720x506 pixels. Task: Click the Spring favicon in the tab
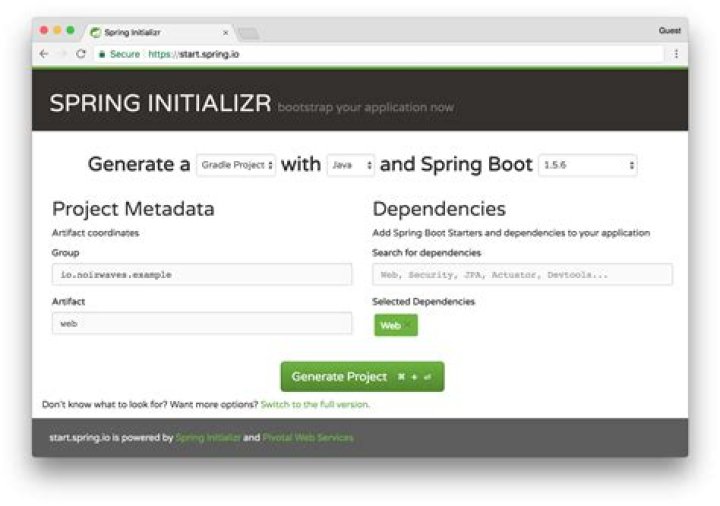pos(96,33)
